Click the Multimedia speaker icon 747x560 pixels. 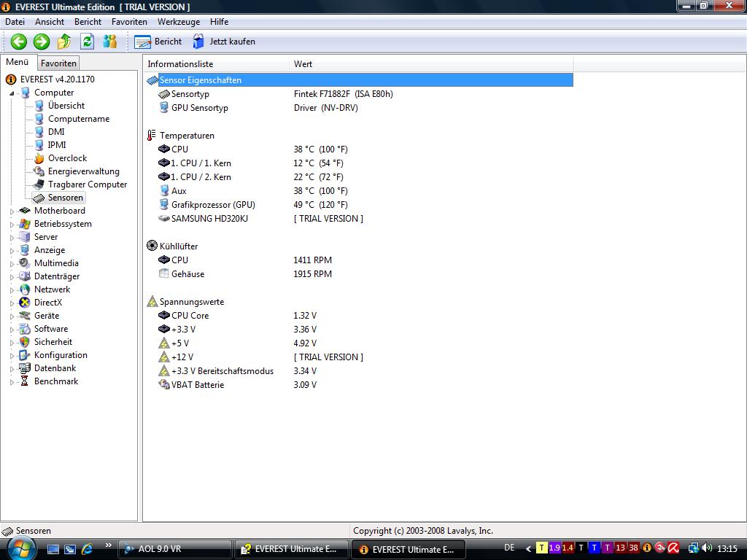[x=25, y=262]
